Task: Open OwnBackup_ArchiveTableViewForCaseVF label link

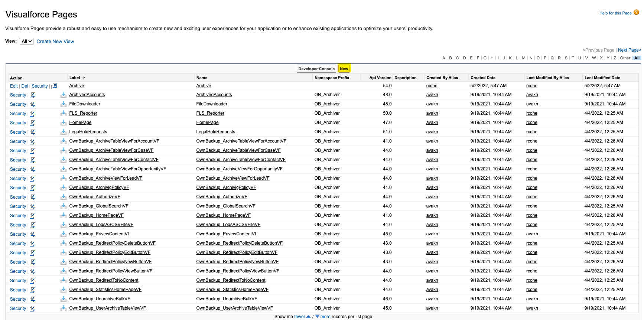Action: click(x=111, y=150)
